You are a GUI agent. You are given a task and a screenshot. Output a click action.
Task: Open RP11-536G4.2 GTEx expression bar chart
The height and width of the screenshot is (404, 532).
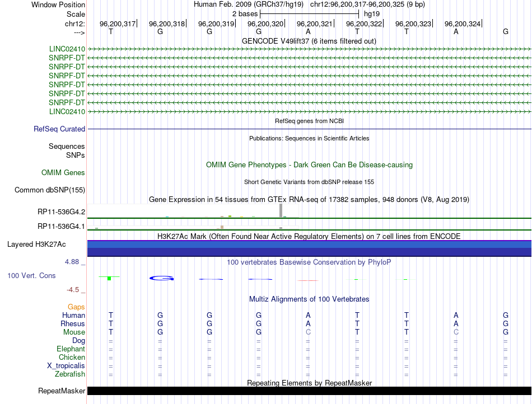[x=193, y=210]
